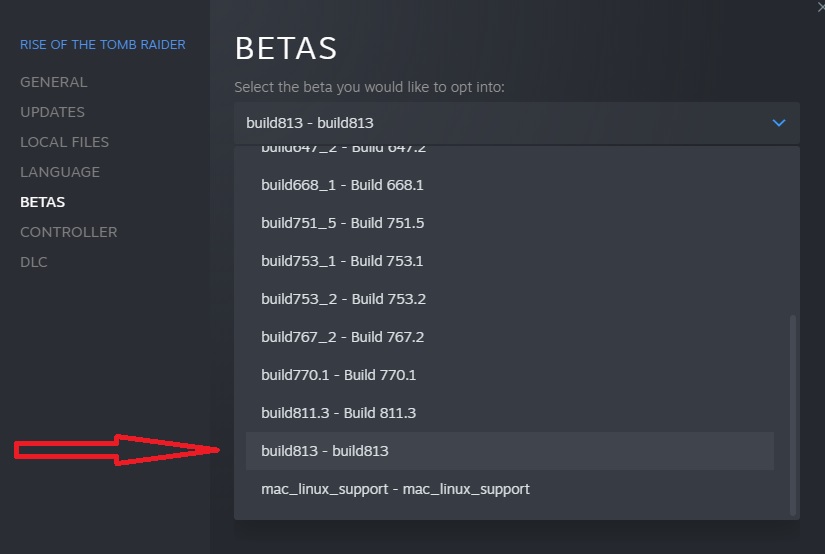Click the beta list scrollbar thumb

(792, 415)
